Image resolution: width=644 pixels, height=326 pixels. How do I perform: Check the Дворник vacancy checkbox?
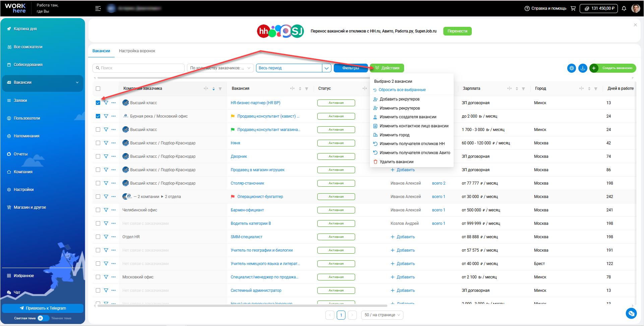point(98,156)
